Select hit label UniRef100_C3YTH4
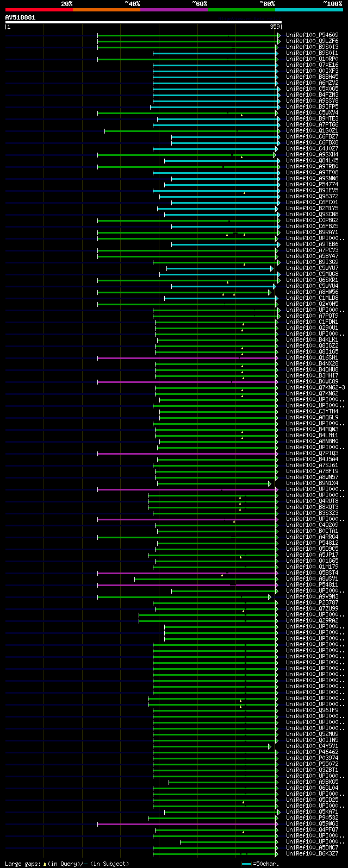348x868 pixels. click(x=312, y=411)
